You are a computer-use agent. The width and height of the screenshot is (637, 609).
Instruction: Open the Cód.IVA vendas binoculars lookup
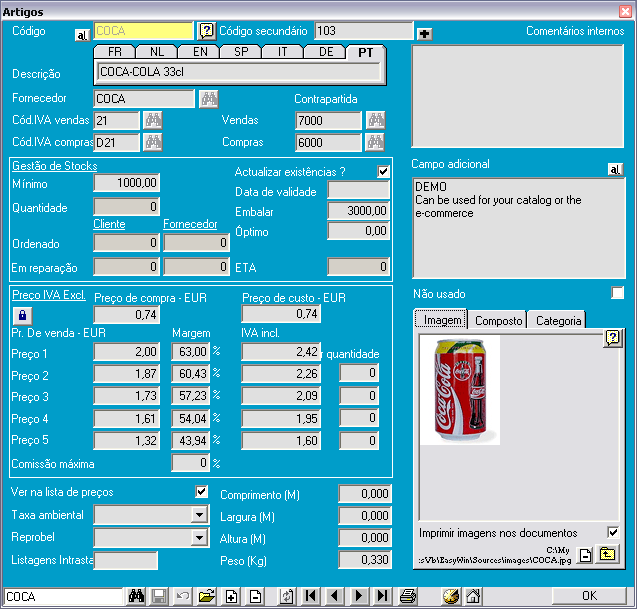[153, 120]
